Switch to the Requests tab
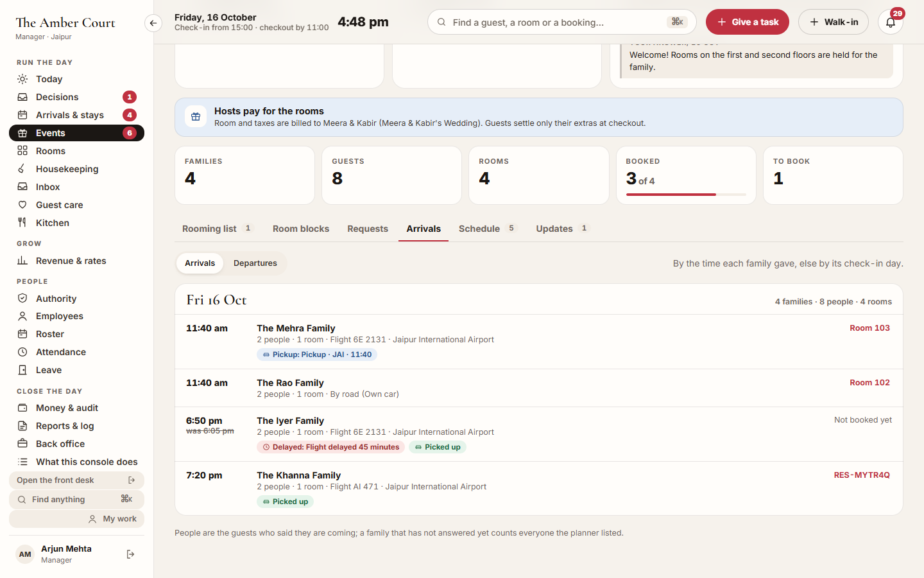 [x=368, y=229]
